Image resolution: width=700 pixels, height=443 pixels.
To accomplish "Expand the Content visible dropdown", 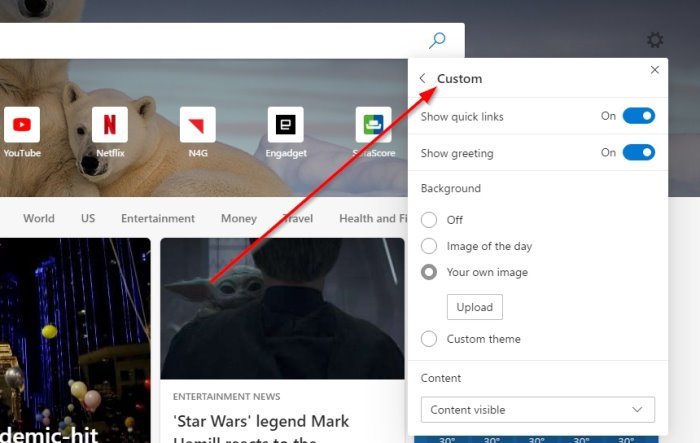I will point(538,410).
